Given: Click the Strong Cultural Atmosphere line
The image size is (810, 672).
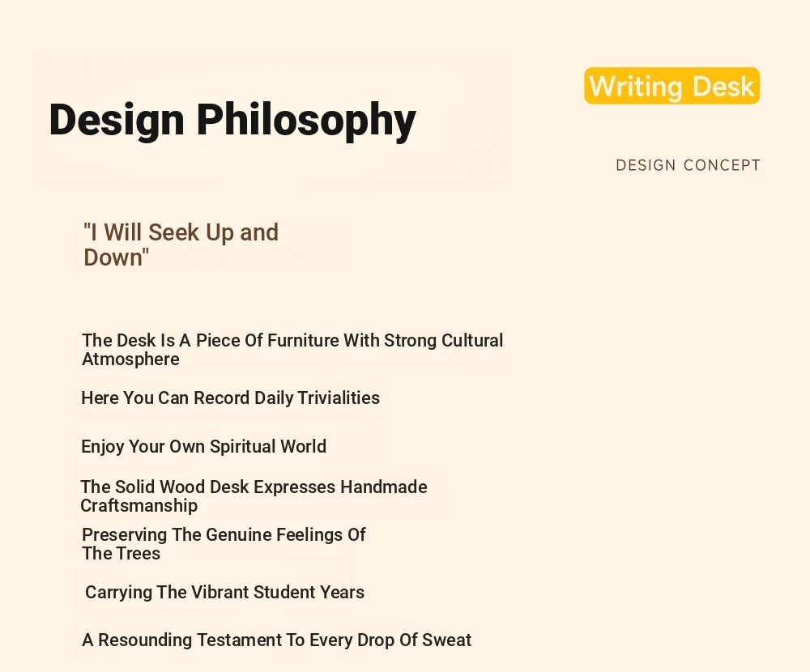Looking at the screenshot, I should point(292,350).
